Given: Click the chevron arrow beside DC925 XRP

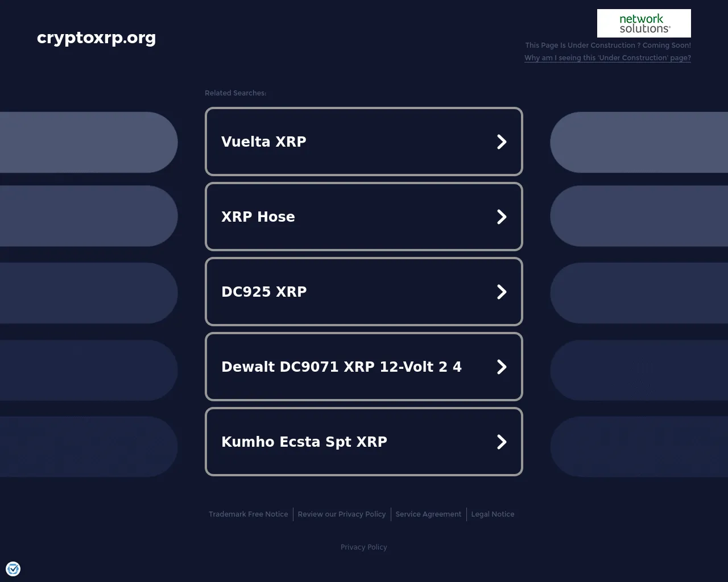Looking at the screenshot, I should click(x=502, y=292).
